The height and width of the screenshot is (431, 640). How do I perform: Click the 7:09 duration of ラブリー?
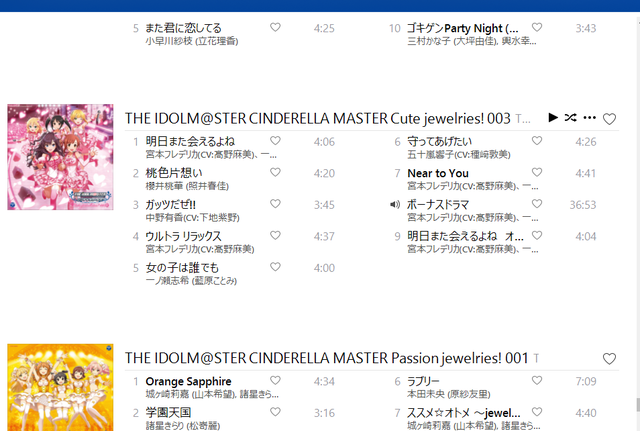[586, 381]
